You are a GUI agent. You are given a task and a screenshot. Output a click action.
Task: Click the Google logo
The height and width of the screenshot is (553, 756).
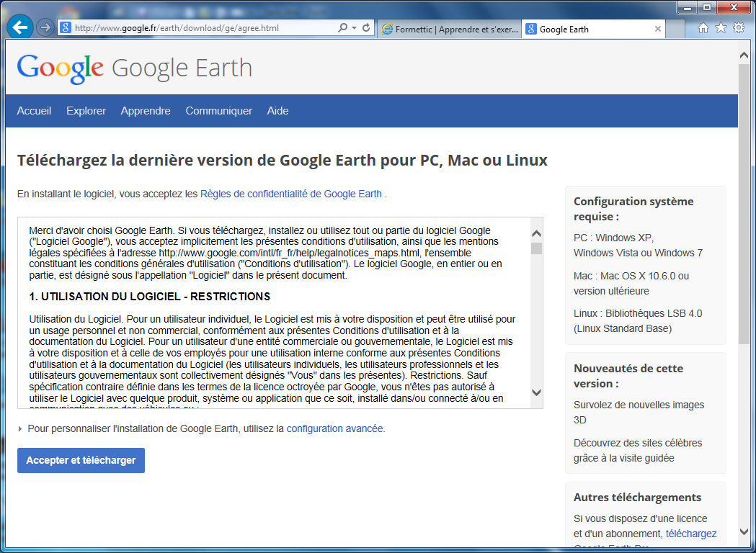(x=61, y=69)
